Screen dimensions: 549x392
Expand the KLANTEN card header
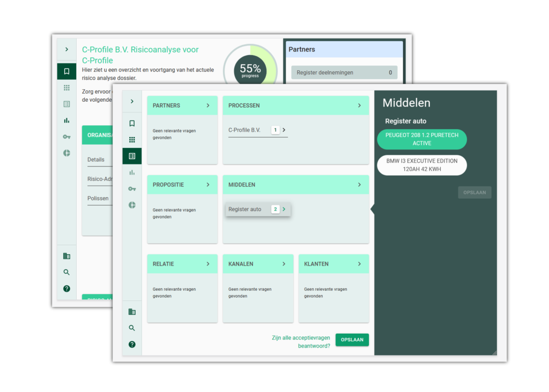point(333,264)
